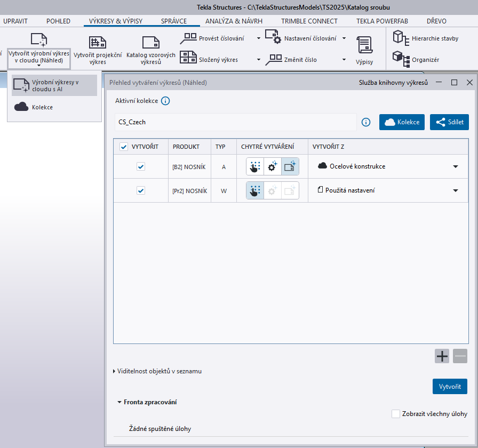Click Vytvořit výrobní výkres v cloudu icon
Screen dimensions: 478x448
pyautogui.click(x=39, y=39)
